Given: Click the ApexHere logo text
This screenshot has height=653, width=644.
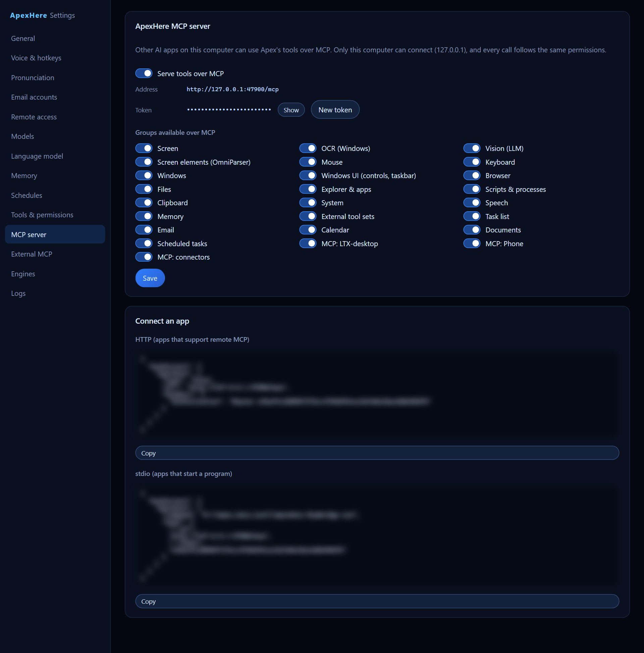Looking at the screenshot, I should [x=29, y=15].
